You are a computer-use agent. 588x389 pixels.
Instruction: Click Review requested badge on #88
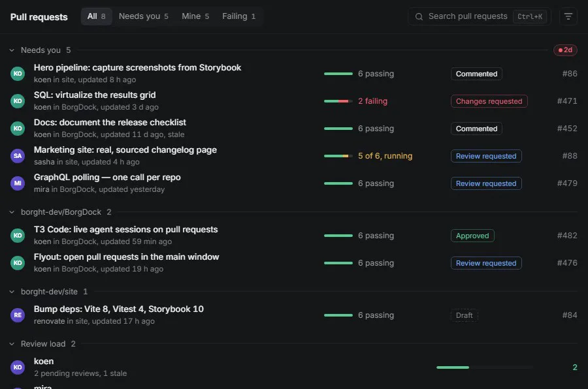pos(486,156)
